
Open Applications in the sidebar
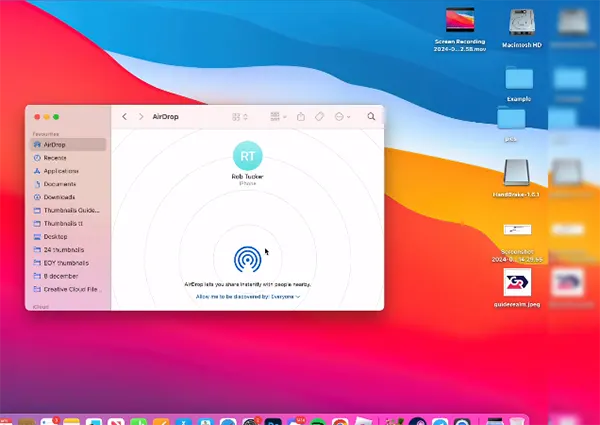pyautogui.click(x=68, y=171)
